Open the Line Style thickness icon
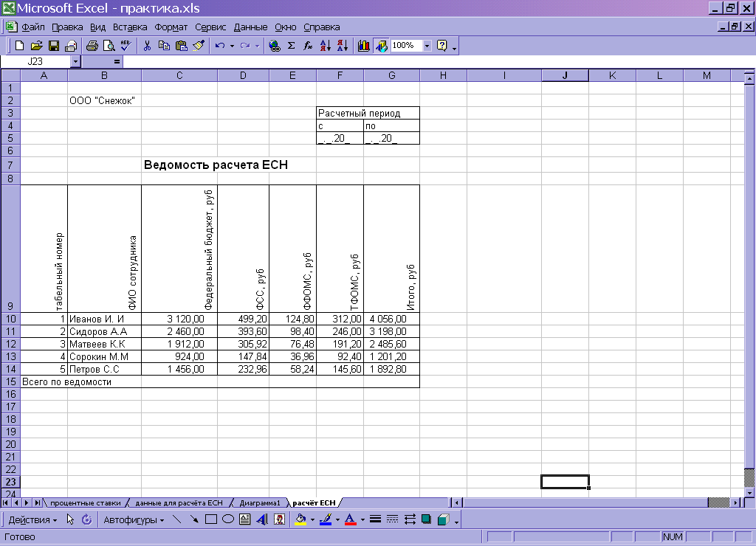 coord(375,519)
